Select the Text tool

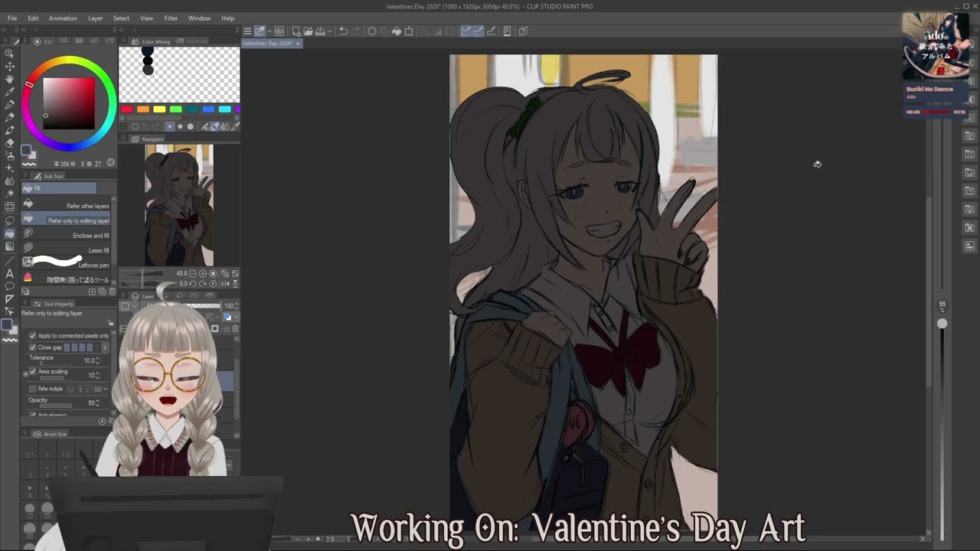click(9, 273)
